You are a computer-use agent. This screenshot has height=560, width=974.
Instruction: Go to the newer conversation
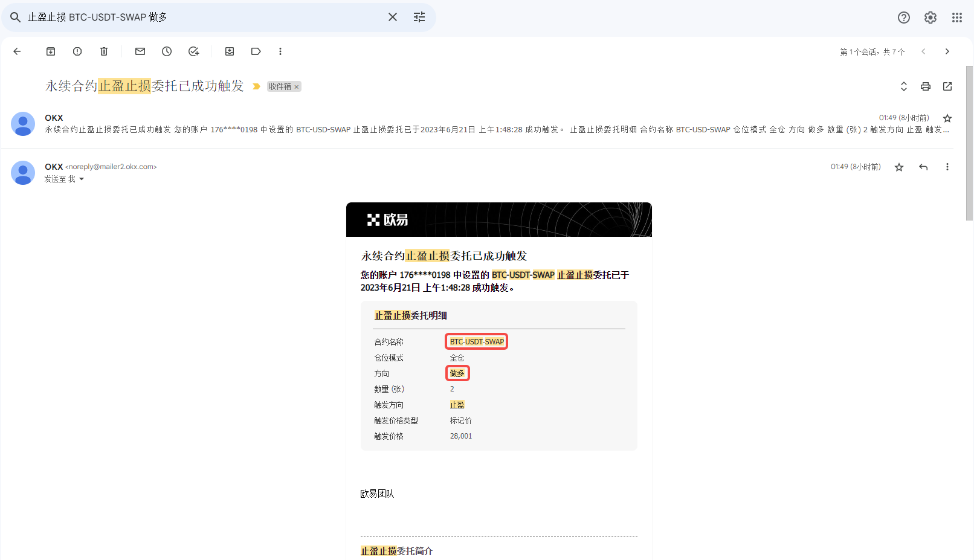pos(923,51)
